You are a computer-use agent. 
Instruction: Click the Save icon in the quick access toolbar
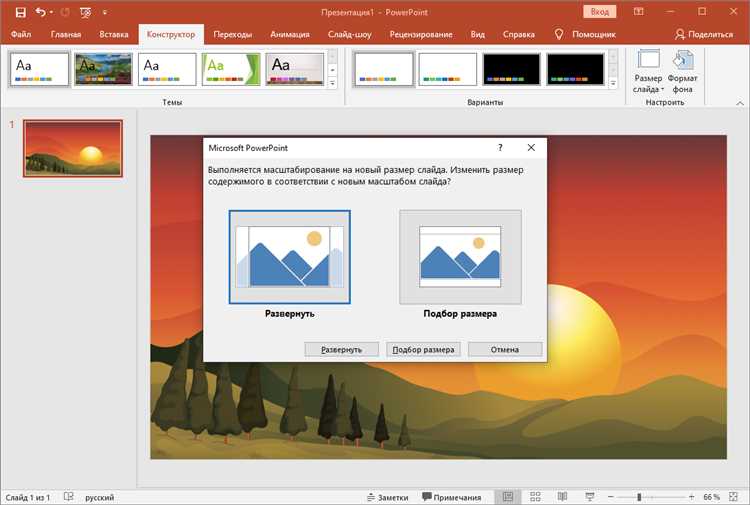(20, 12)
